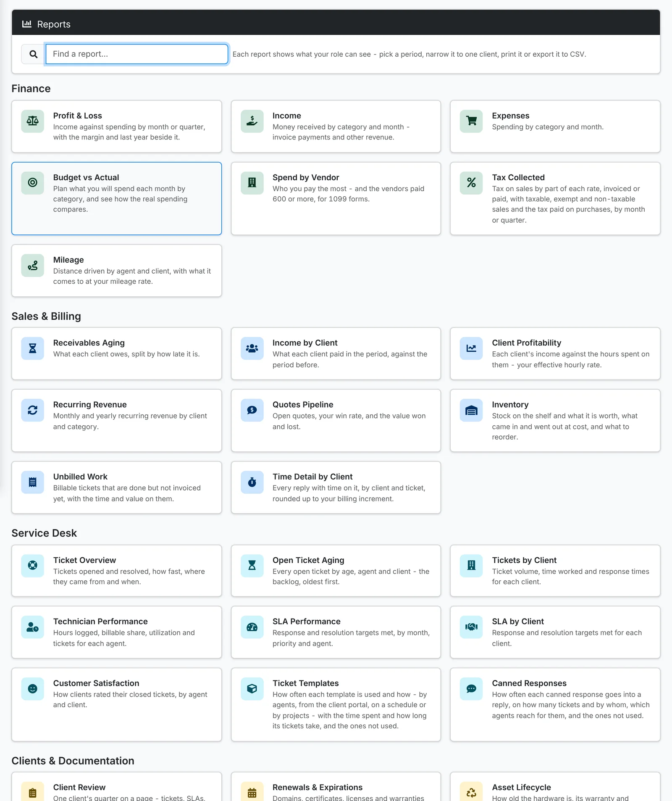Click the Canned Responses chat bubble icon
672x801 pixels.
click(471, 689)
